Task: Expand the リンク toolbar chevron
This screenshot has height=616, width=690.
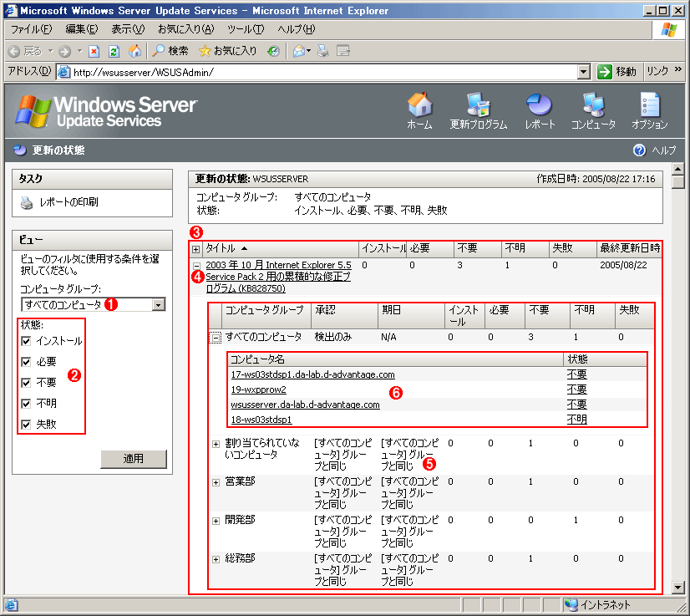Action: (x=677, y=69)
